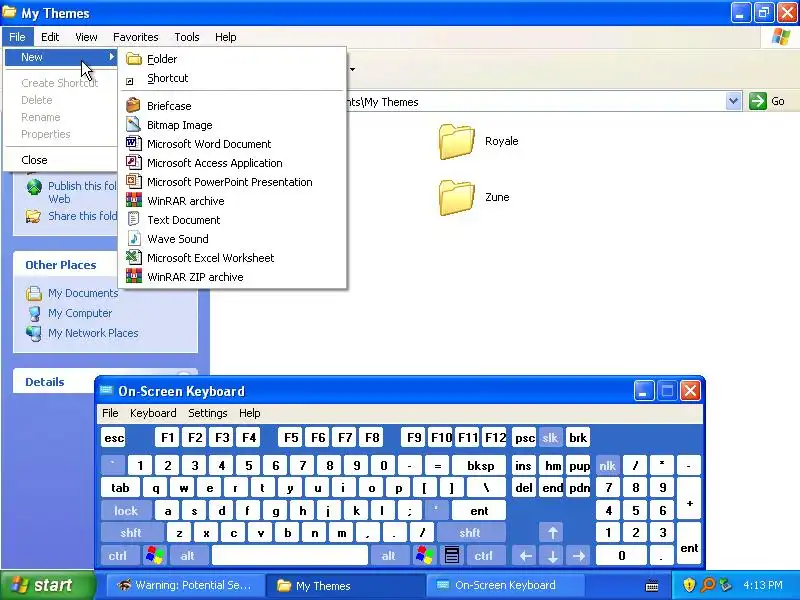This screenshot has width=800, height=600.
Task: Expand the address bar dropdown arrow
Action: [x=733, y=101]
